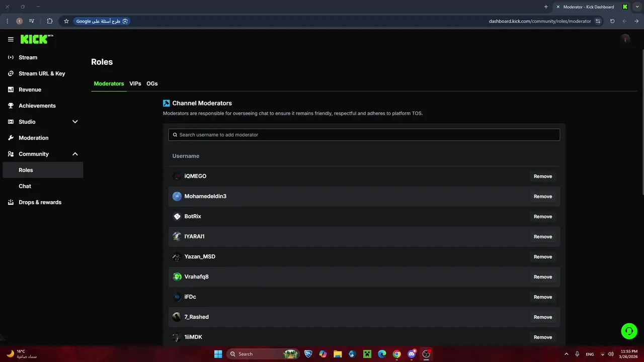Focus the search username to add moderator field
This screenshot has height=362, width=644.
[364, 135]
